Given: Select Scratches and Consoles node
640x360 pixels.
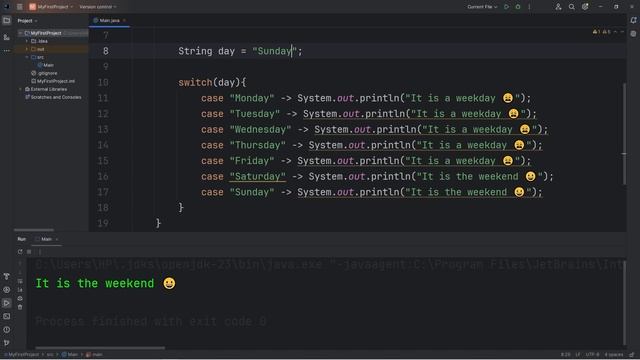Looking at the screenshot, I should pyautogui.click(x=53, y=97).
